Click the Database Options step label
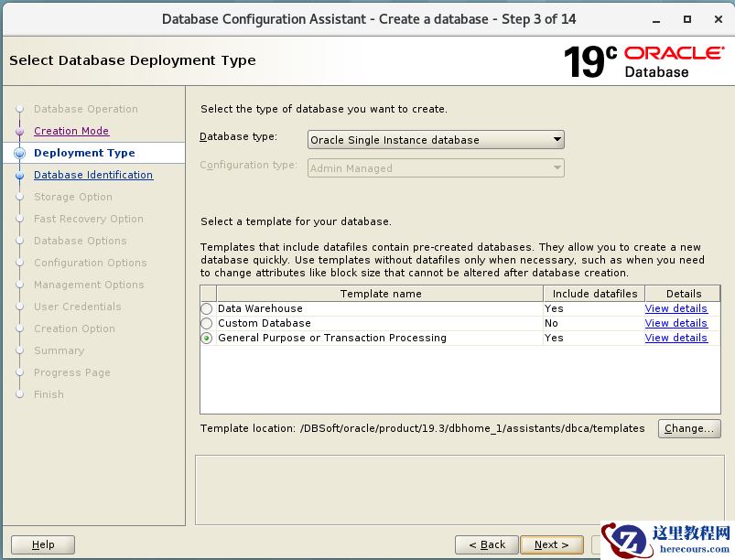The image size is (735, 560). pyautogui.click(x=81, y=241)
